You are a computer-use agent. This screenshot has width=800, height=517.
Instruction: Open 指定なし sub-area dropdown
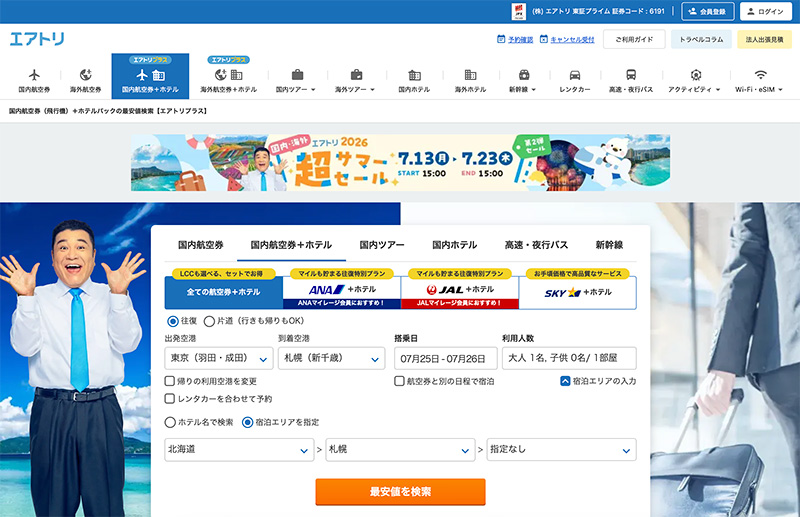pyautogui.click(x=562, y=450)
